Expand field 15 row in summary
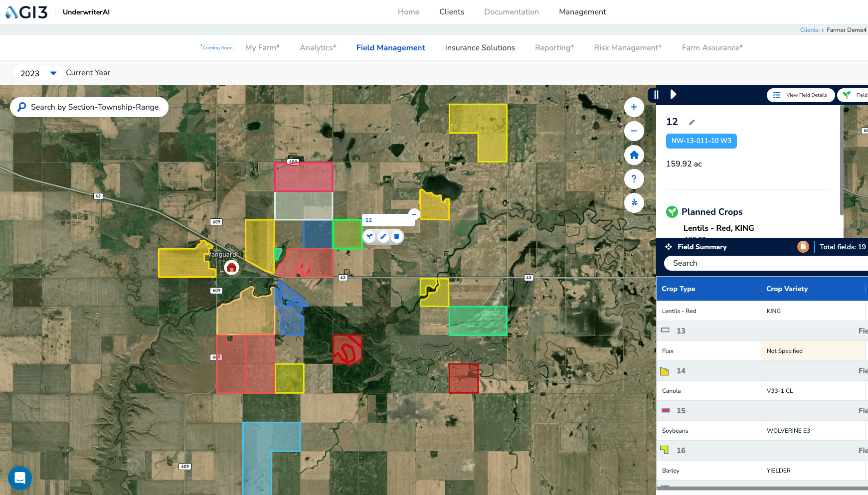 click(x=681, y=411)
